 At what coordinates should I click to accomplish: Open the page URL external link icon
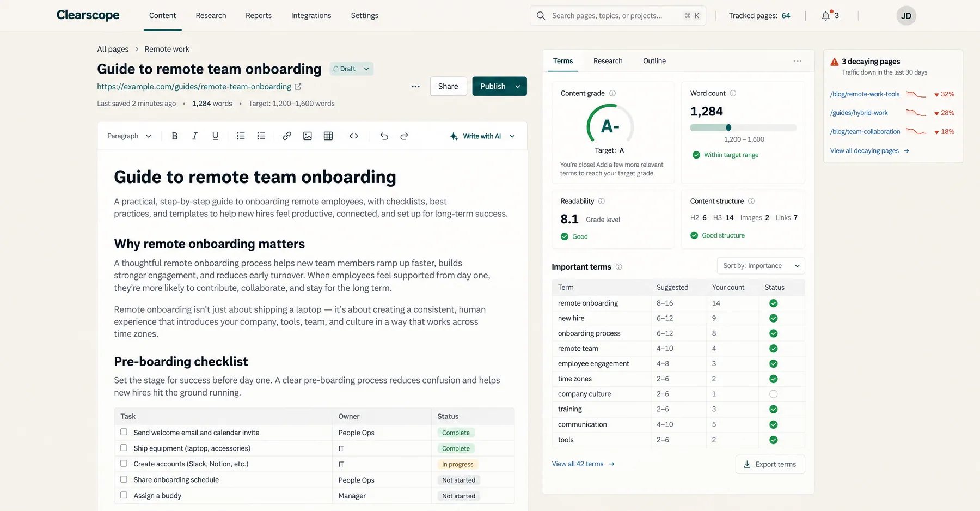point(298,87)
